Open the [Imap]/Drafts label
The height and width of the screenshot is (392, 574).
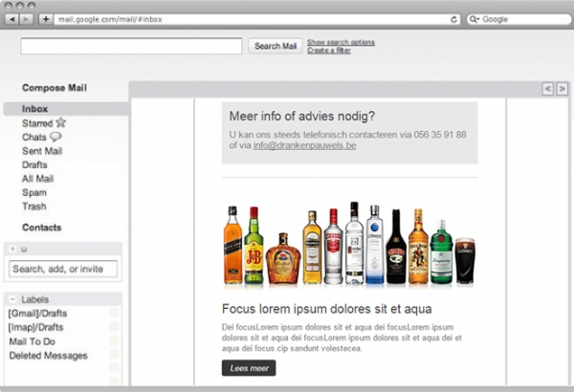(36, 327)
